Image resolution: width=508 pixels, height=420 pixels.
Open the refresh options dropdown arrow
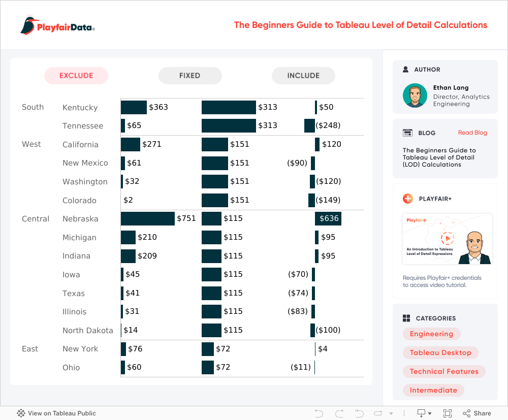pos(390,414)
